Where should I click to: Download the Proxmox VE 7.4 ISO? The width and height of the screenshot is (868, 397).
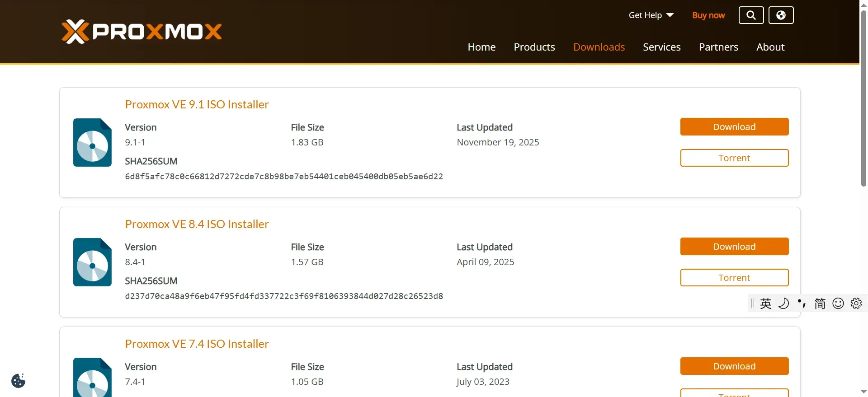click(x=734, y=366)
